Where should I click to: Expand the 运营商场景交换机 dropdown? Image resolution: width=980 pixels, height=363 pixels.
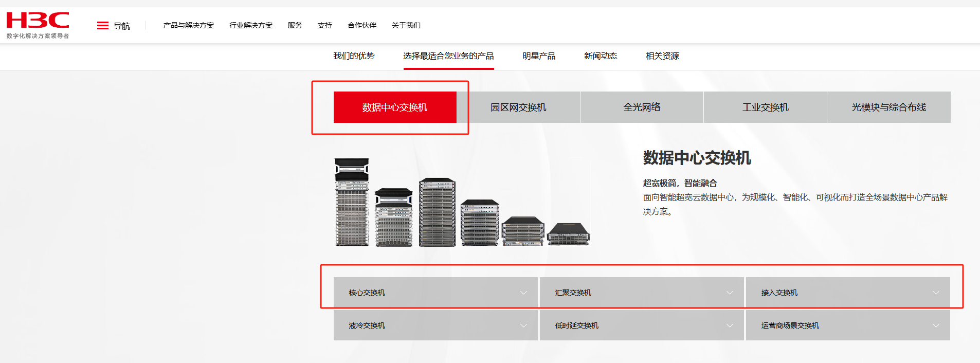click(848, 325)
